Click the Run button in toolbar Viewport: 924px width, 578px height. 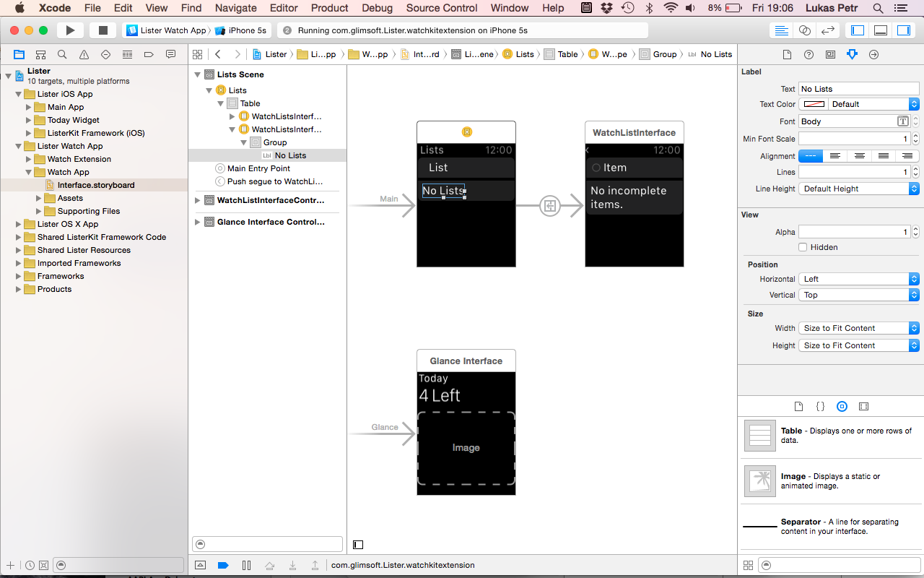coord(70,30)
